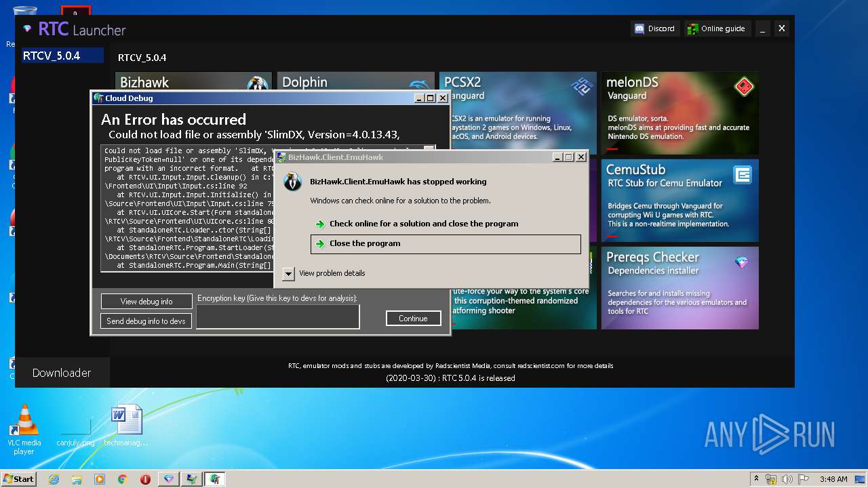868x488 pixels.
Task: Click Send debug info to devs
Action: pos(146,321)
